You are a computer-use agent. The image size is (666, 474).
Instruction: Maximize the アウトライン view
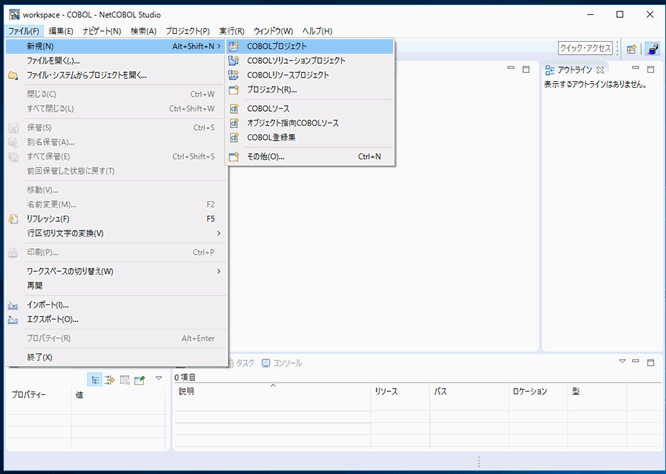(x=650, y=69)
